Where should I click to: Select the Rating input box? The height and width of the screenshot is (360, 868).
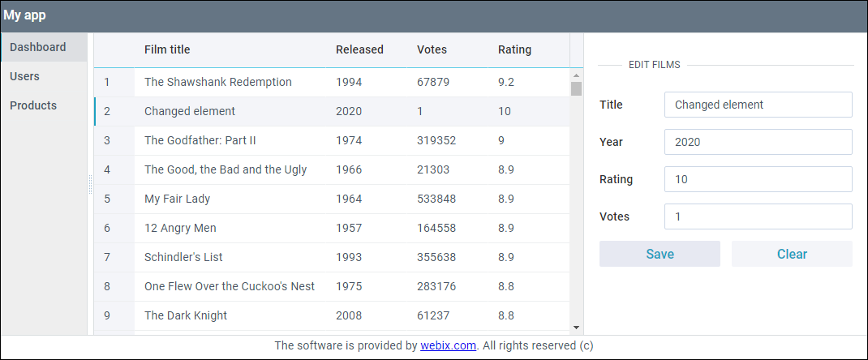[758, 179]
